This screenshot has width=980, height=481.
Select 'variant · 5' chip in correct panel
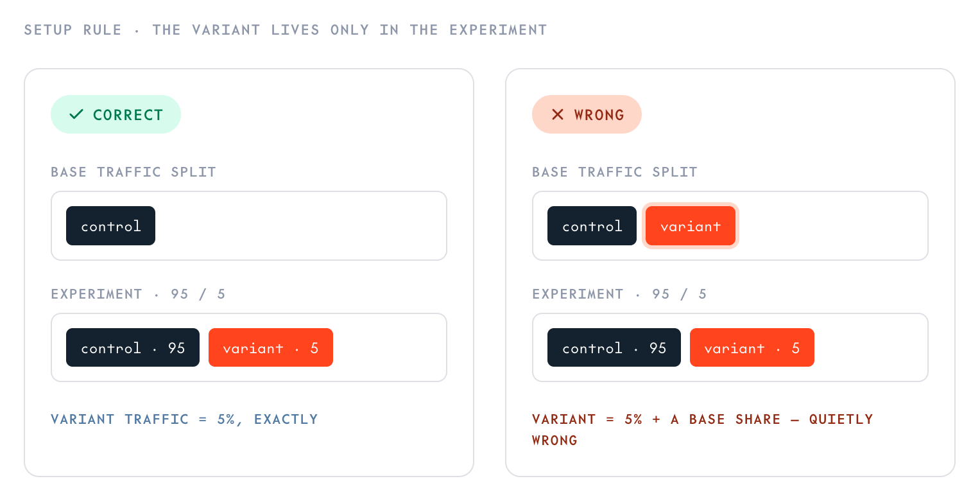pyautogui.click(x=271, y=347)
